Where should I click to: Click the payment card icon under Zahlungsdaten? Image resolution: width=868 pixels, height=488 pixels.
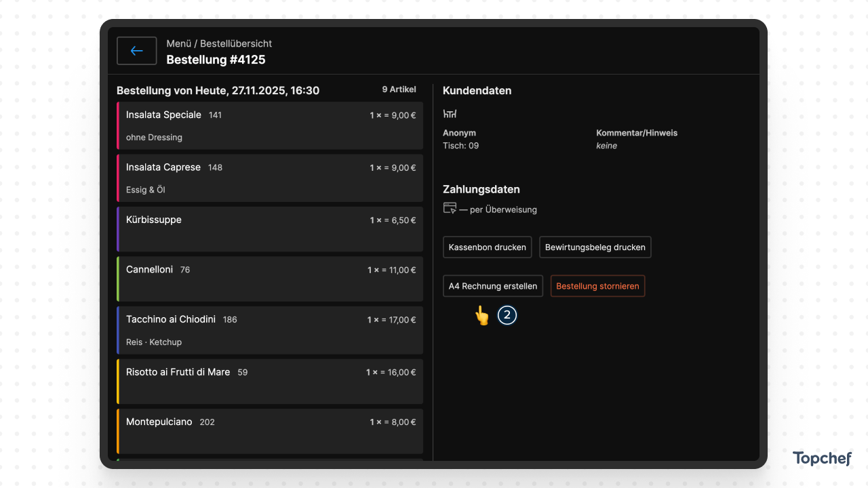pyautogui.click(x=450, y=208)
